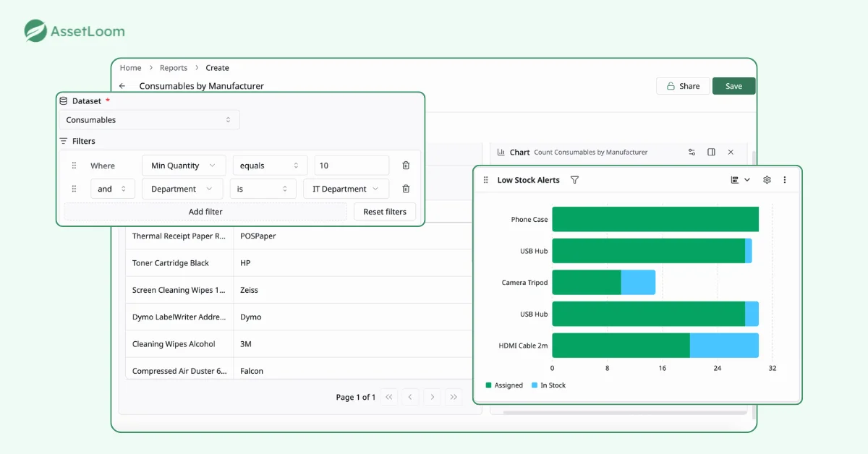This screenshot has width=868, height=454.
Task: Open the equals operator dropdown
Action: tap(269, 166)
